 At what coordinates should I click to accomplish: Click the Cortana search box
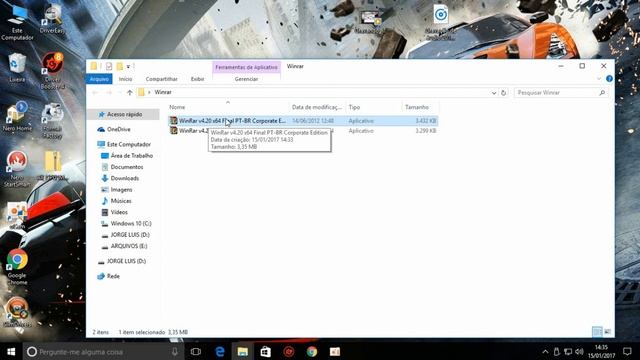103,351
